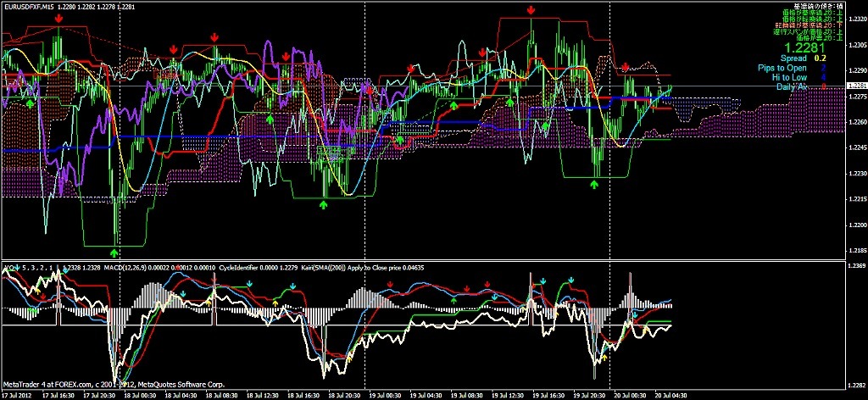Select green buy arrow below the 19 Jul 20:30 low

coord(594,183)
